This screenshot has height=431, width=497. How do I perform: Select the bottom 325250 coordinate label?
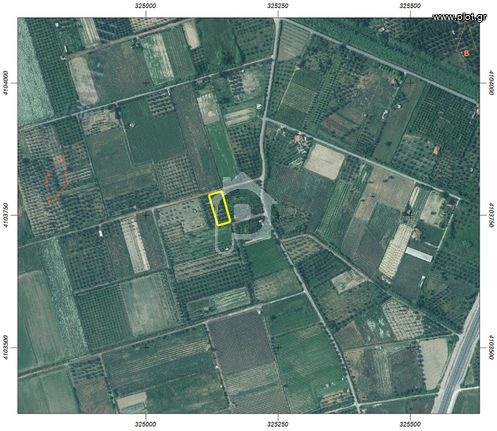[x=278, y=425]
